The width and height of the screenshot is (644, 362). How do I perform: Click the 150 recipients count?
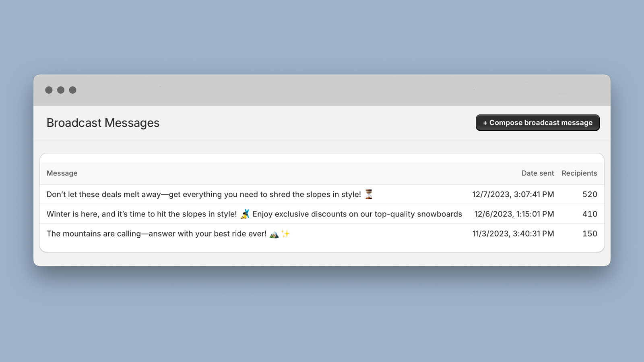point(590,233)
